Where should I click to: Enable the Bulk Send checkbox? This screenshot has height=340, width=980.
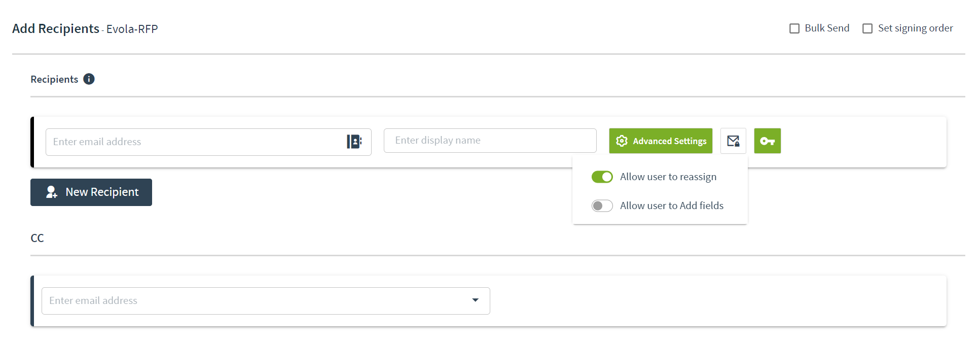(794, 28)
